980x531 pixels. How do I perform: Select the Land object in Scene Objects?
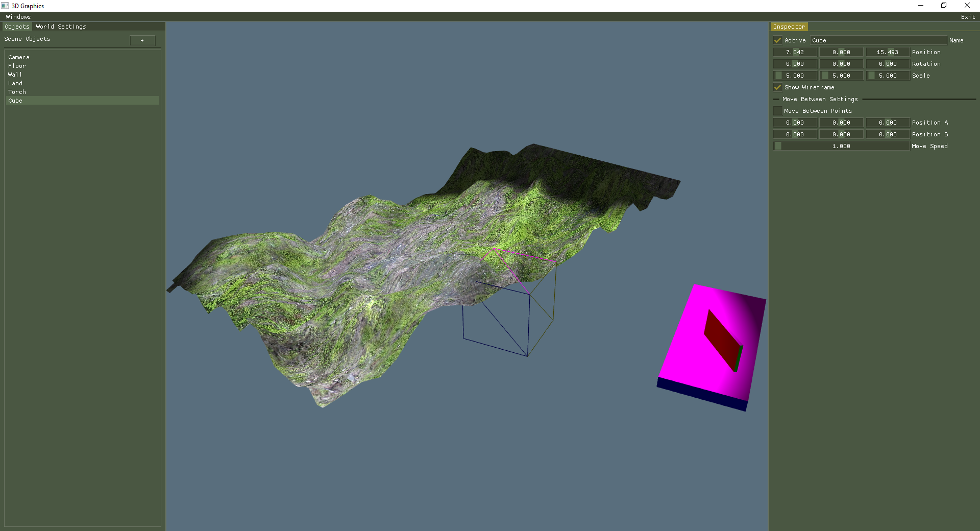coord(15,83)
